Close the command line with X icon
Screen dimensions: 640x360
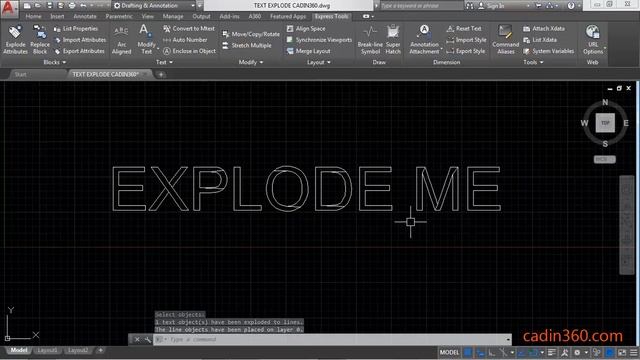[137, 340]
